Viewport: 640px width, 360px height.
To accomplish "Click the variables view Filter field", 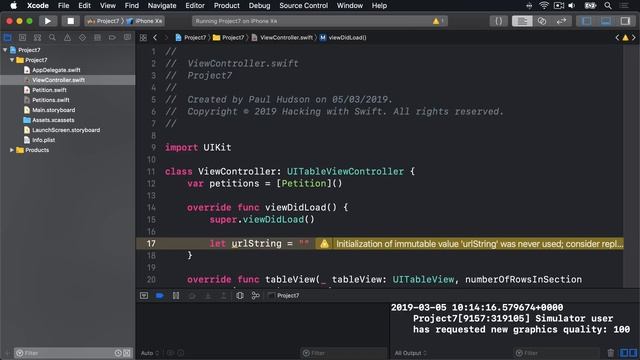I will (344, 353).
